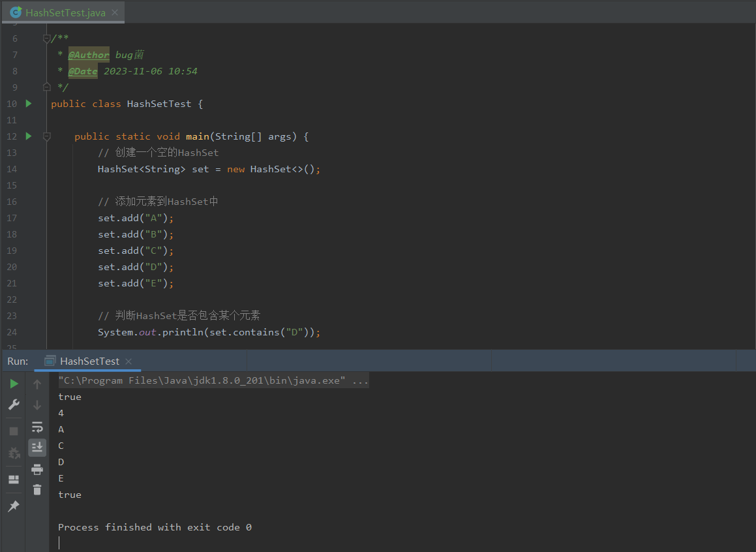Run main method from line 12 gutter arrow
Image resolution: width=756 pixels, height=552 pixels.
[x=29, y=136]
